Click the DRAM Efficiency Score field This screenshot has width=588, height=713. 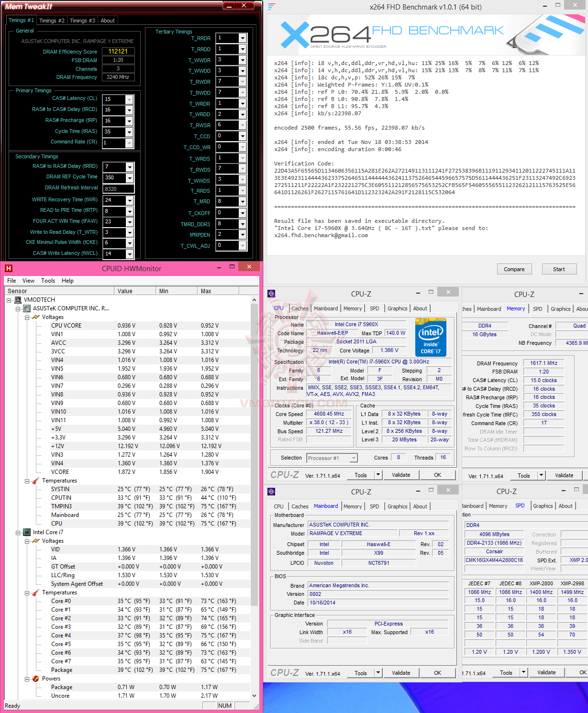[118, 52]
